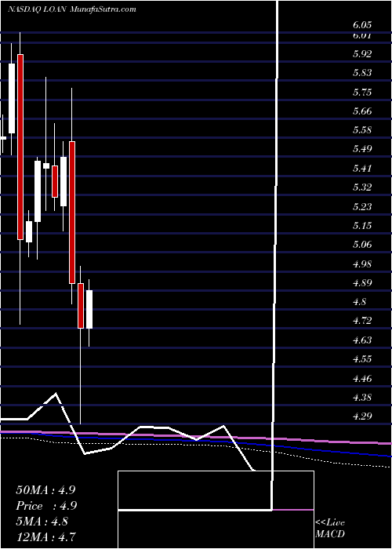Click the 4.29 price axis label
Viewport: 392px width, 549px height.
pos(362,416)
